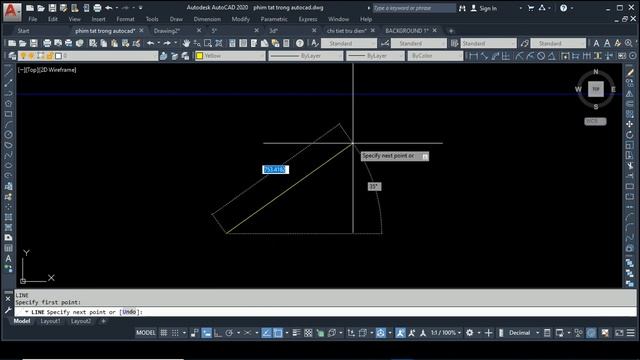Viewport: 640px width, 360px height.
Task: Switch to the Layout1 tab
Action: [51, 322]
